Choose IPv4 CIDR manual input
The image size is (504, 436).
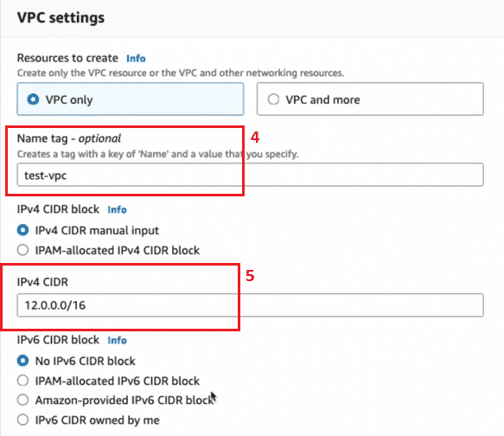tap(88, 230)
